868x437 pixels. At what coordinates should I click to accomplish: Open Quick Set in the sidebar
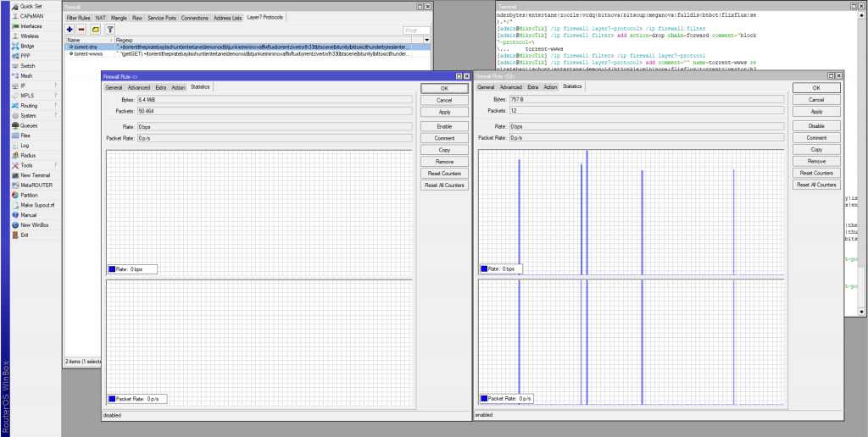pos(31,5)
